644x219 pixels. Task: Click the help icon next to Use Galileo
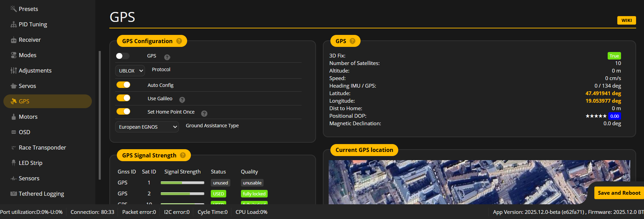182,100
